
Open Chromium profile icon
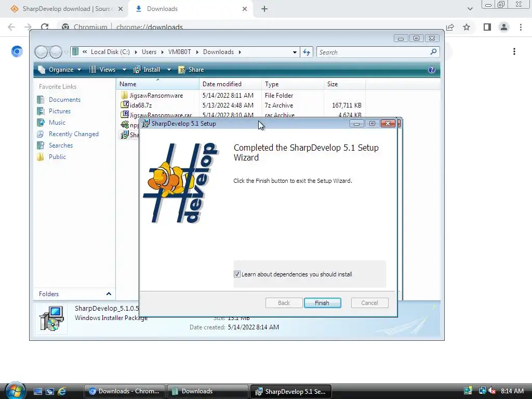(x=504, y=27)
